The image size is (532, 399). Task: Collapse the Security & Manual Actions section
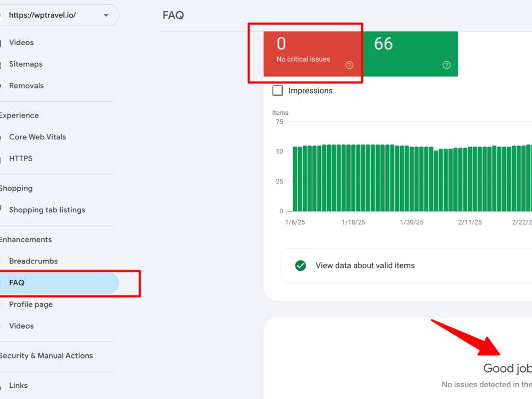(46, 355)
